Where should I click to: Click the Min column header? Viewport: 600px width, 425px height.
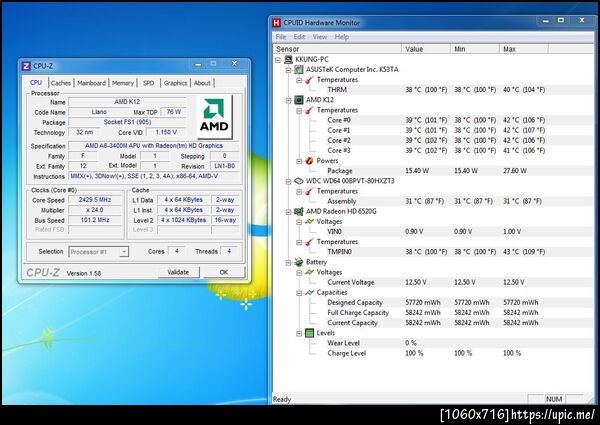[x=475, y=49]
